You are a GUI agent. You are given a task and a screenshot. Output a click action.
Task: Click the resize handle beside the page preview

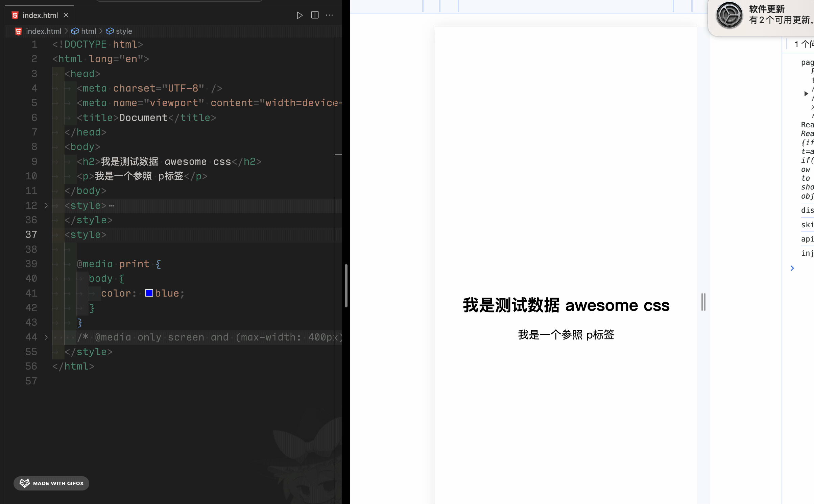703,302
